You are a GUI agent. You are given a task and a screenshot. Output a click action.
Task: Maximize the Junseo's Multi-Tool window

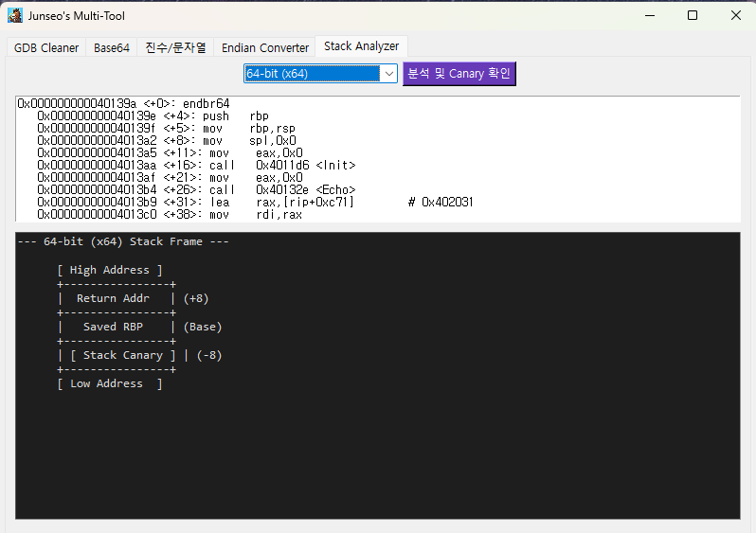click(693, 15)
